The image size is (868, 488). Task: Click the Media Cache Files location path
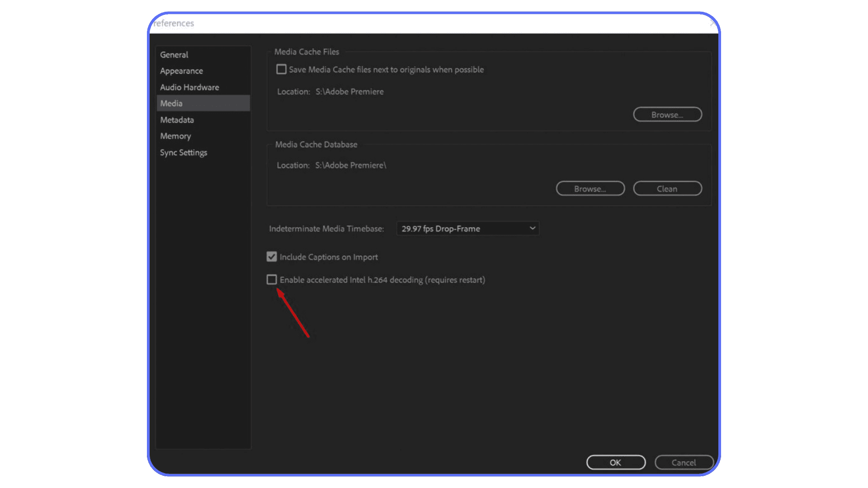click(349, 91)
